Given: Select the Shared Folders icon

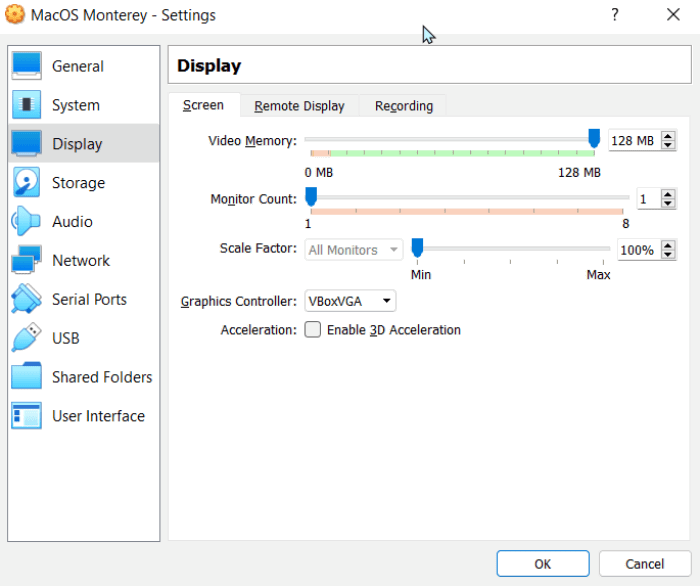Looking at the screenshot, I should [27, 377].
